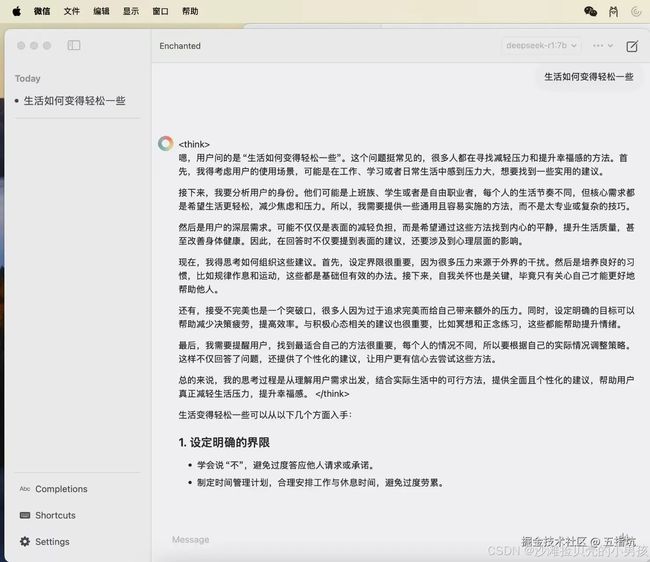
Task: Click the user message bubble 生活如何变得轻松一些
Action: coord(589,77)
